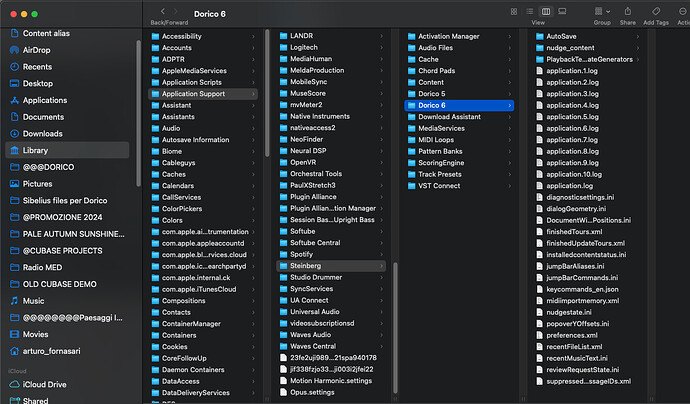The width and height of the screenshot is (690, 404).
Task: Go forward with the Forward arrow
Action: 176,12
